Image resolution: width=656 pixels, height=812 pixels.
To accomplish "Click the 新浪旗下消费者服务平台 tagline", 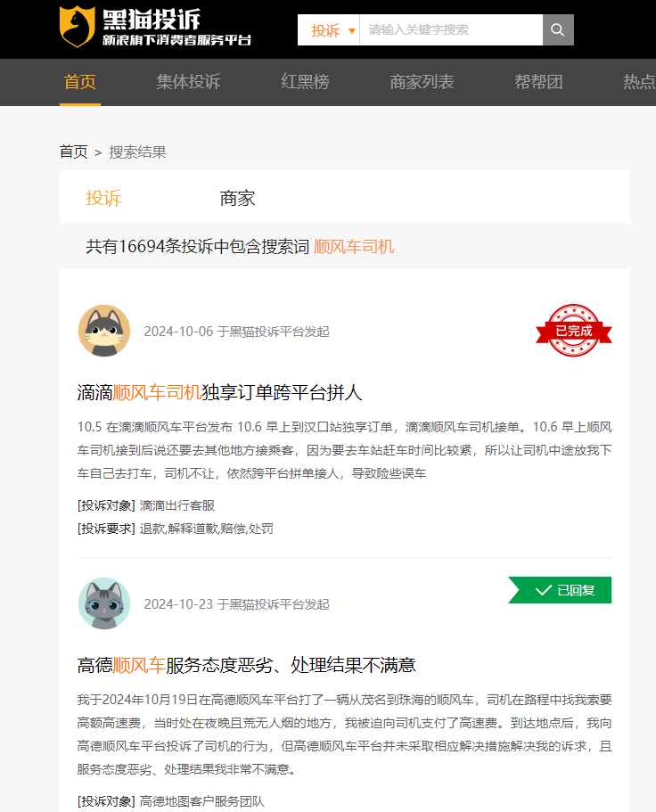I will pos(176,40).
